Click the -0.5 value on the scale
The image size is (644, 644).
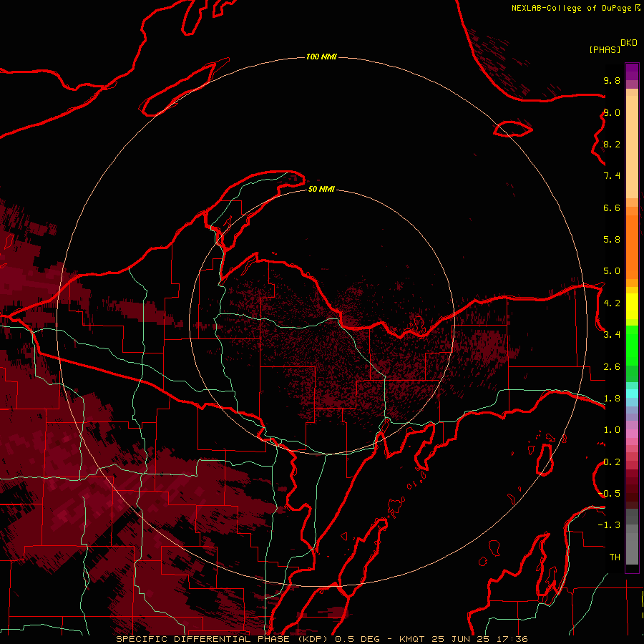click(610, 493)
